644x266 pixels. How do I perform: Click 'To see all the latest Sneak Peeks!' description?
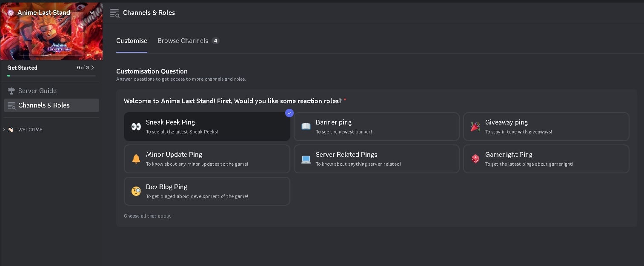[x=182, y=132]
